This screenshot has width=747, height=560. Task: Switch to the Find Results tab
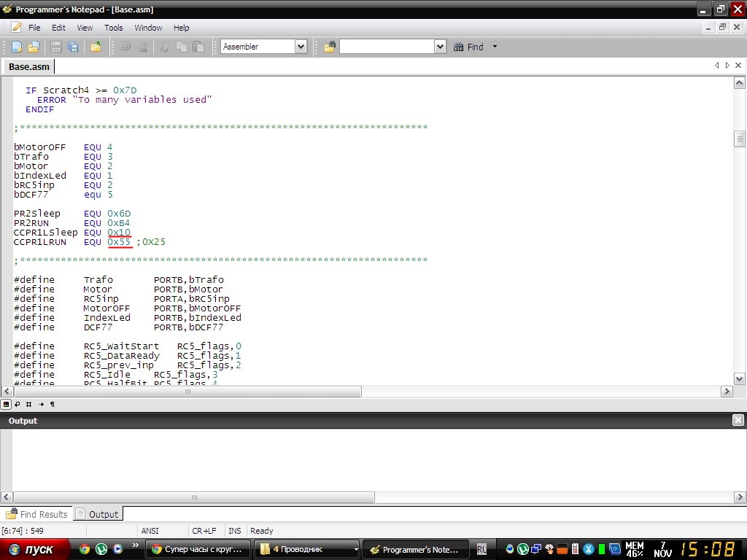(x=37, y=514)
